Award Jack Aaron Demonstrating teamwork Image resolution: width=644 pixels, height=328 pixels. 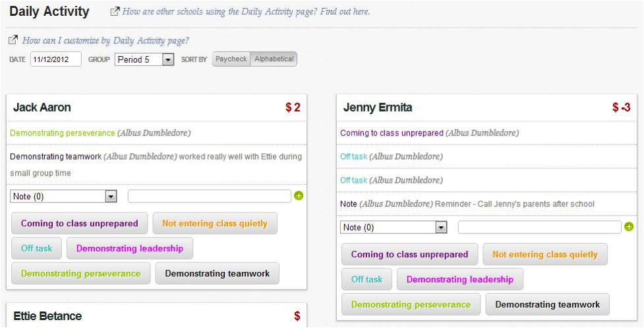pyautogui.click(x=218, y=274)
